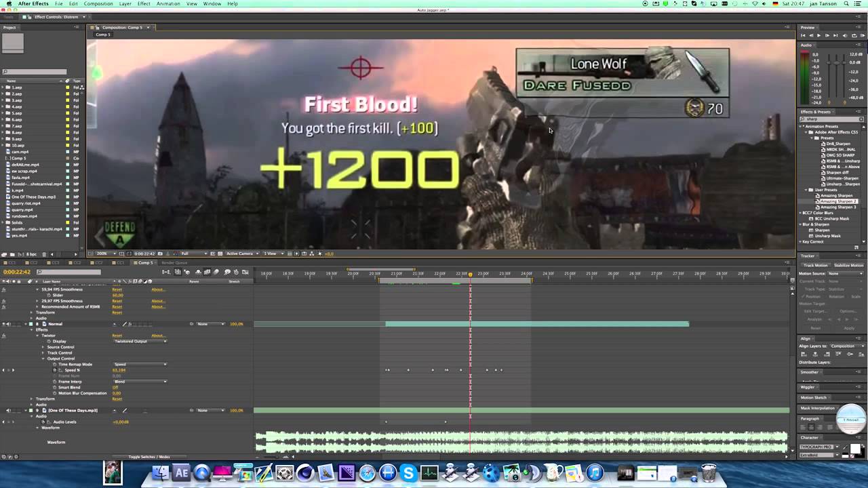Click the Character fill color swatch
The height and width of the screenshot is (488, 868).
click(x=855, y=449)
